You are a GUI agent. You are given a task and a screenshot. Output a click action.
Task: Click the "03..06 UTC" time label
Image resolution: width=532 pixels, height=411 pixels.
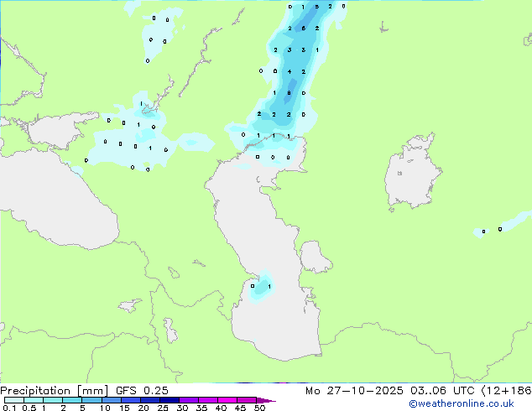[442, 391]
